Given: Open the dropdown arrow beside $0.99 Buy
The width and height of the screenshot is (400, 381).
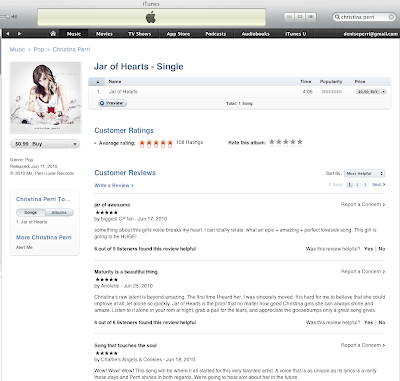Looking at the screenshot, I should click(x=75, y=144).
